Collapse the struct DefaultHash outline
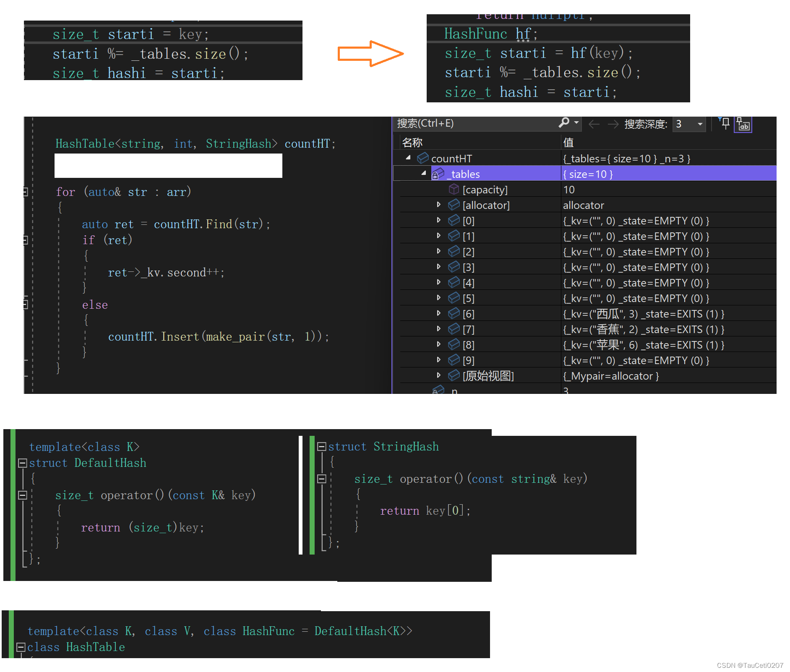This screenshot has height=672, width=790. (x=23, y=463)
